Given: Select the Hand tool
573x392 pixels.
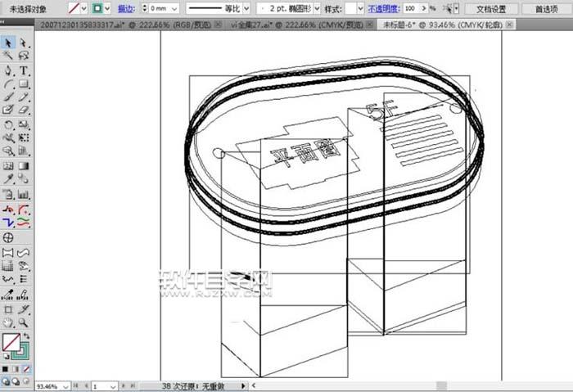Looking at the screenshot, I should pos(8,322).
